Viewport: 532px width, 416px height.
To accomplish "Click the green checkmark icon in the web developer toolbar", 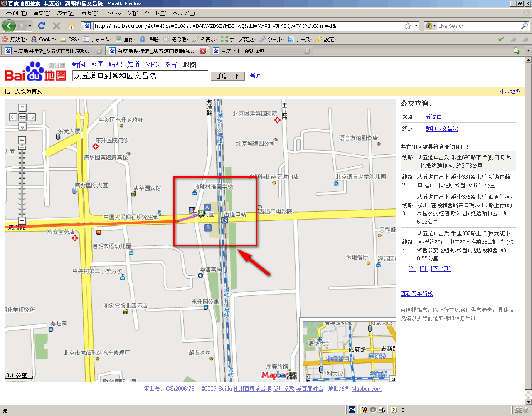I will point(501,39).
